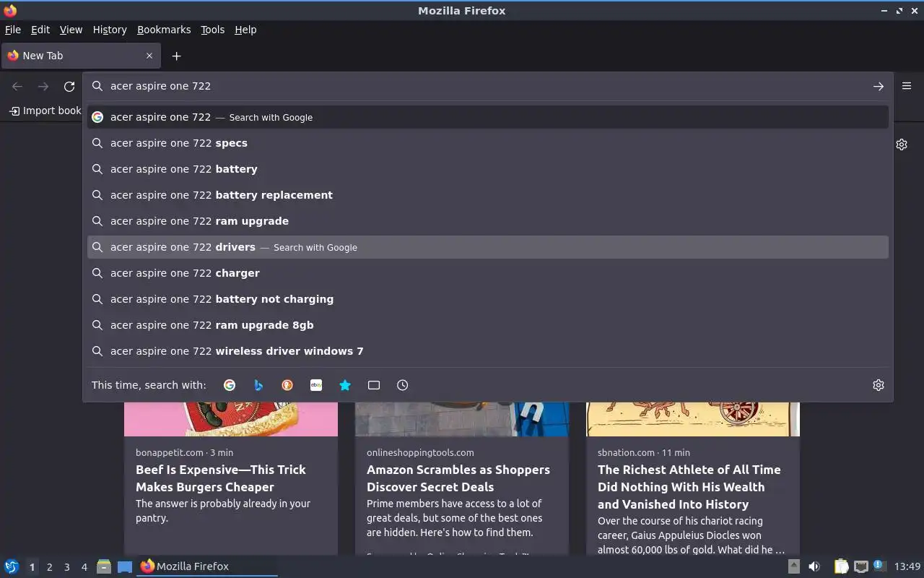
Task: Search this time with DuckDuckGo
Action: coord(287,385)
